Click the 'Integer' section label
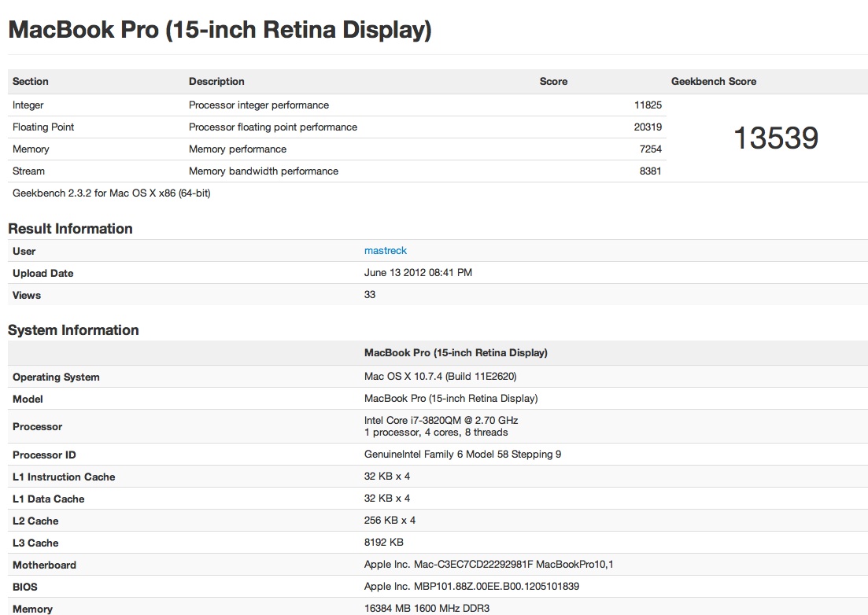This screenshot has height=615, width=868. [x=28, y=105]
